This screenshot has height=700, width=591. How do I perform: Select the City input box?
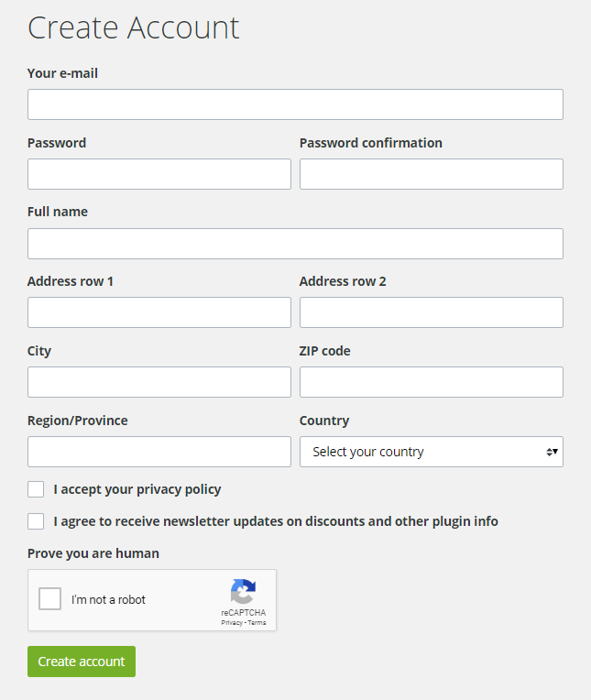[159, 382]
